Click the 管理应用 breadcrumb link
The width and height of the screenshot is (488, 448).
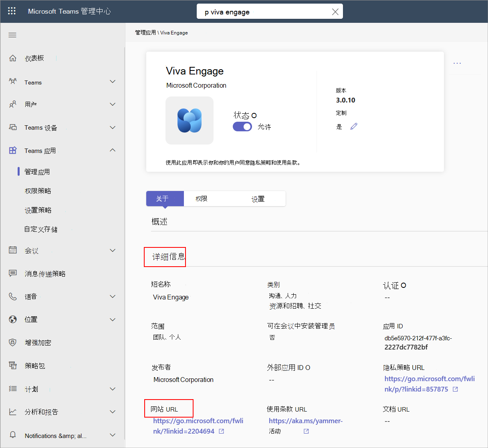pos(145,32)
